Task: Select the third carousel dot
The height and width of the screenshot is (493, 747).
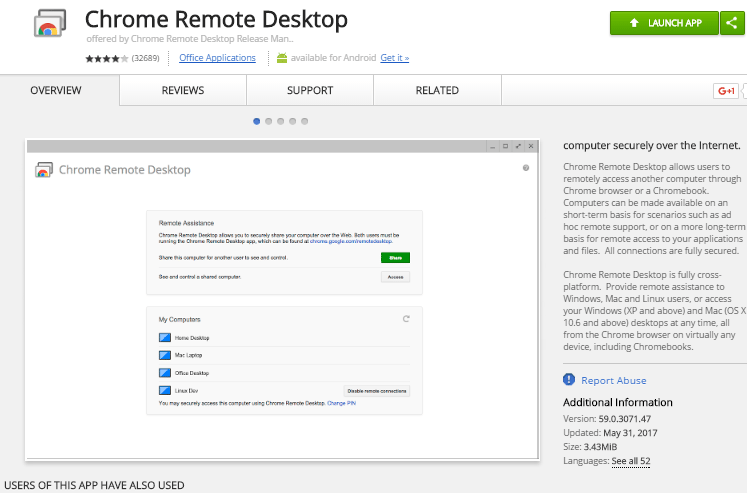Action: click(x=281, y=121)
